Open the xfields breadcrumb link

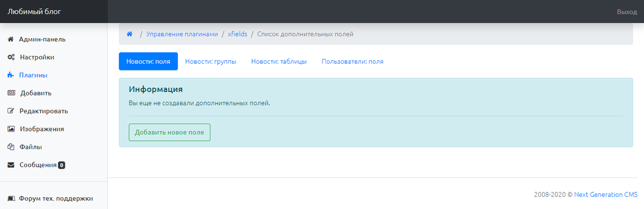click(x=237, y=34)
